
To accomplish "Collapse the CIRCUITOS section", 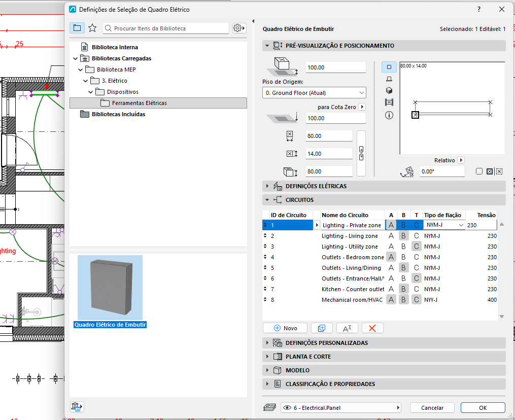I will (x=267, y=200).
